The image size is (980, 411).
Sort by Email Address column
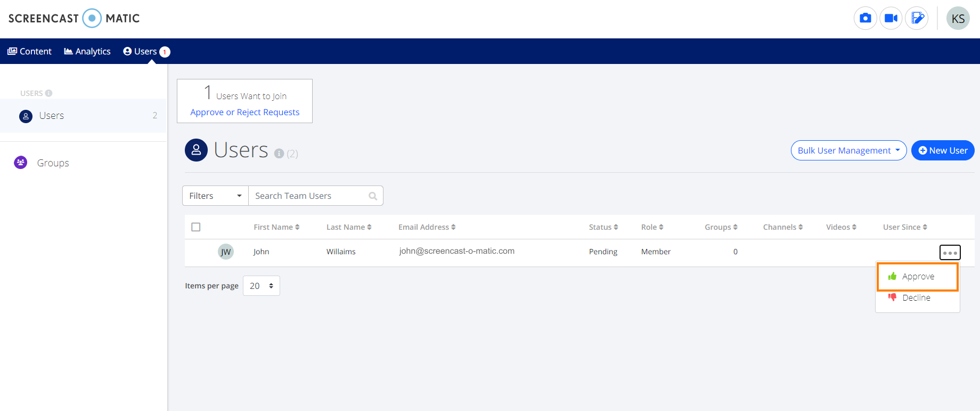coord(427,227)
